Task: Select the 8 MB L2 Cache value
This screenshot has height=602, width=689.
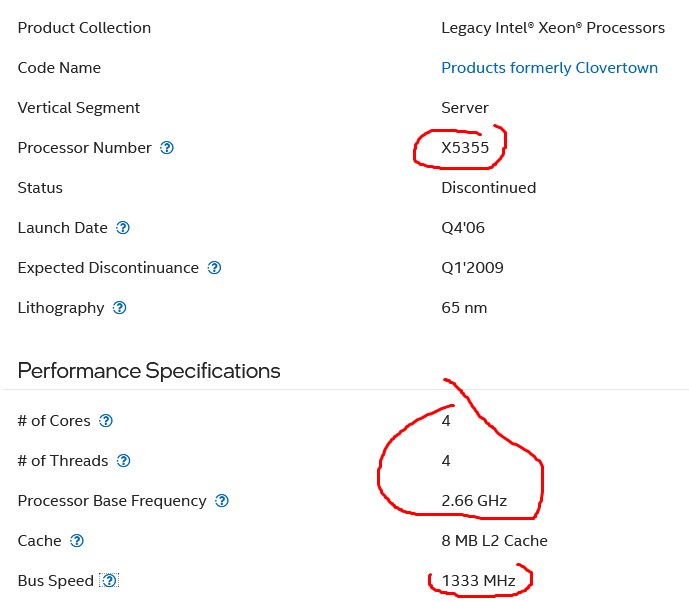Action: tap(494, 540)
